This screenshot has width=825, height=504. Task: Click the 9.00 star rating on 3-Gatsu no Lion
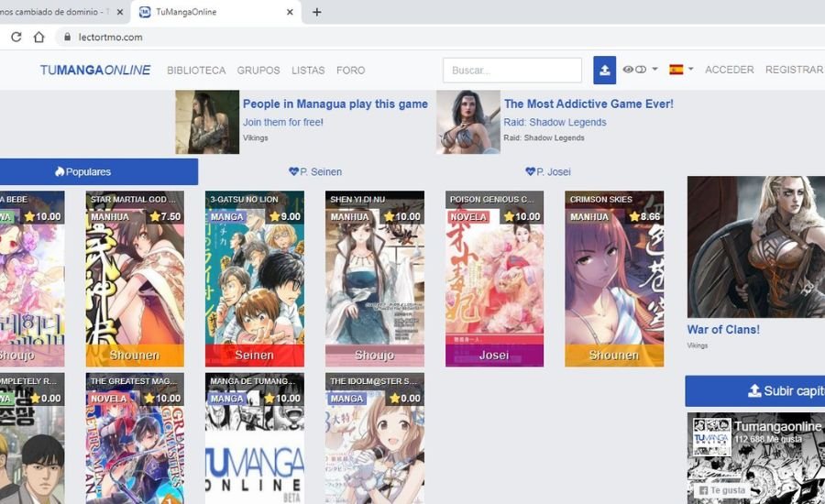point(285,216)
